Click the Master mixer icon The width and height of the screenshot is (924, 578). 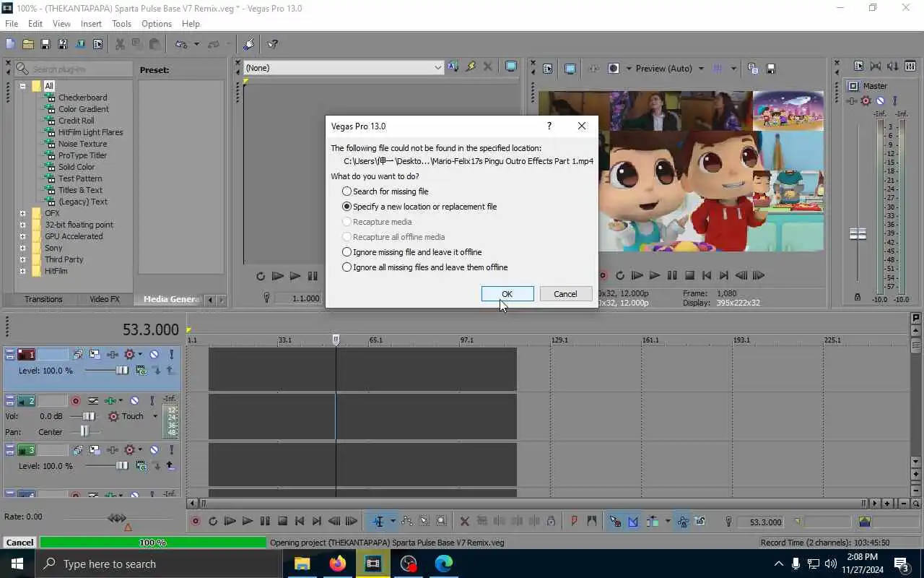853,85
